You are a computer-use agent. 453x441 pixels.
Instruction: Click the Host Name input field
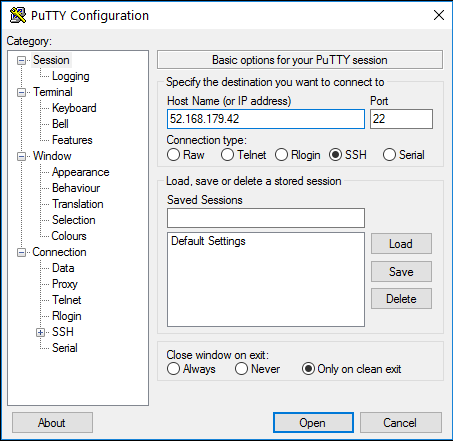(x=266, y=119)
